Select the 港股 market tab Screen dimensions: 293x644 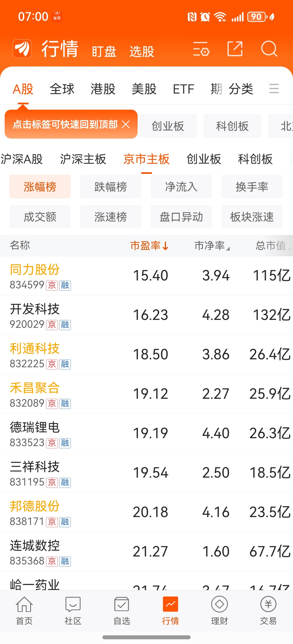[x=103, y=89]
